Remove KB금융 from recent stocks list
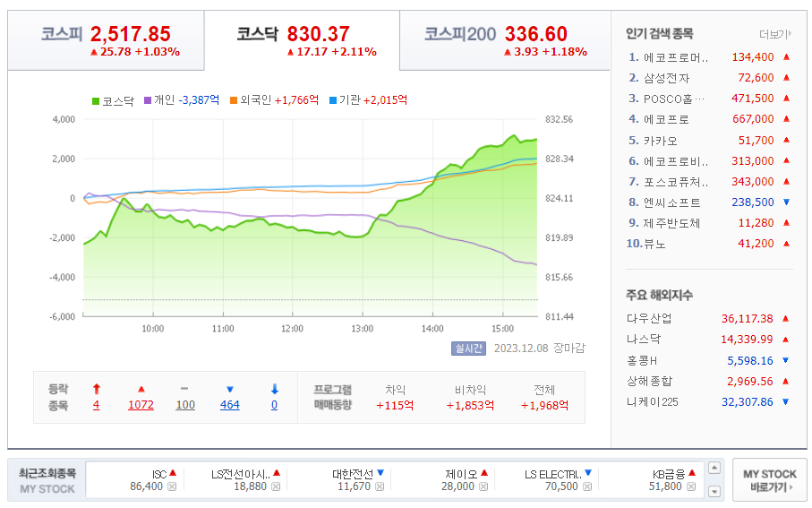812x508 pixels. 691,486
